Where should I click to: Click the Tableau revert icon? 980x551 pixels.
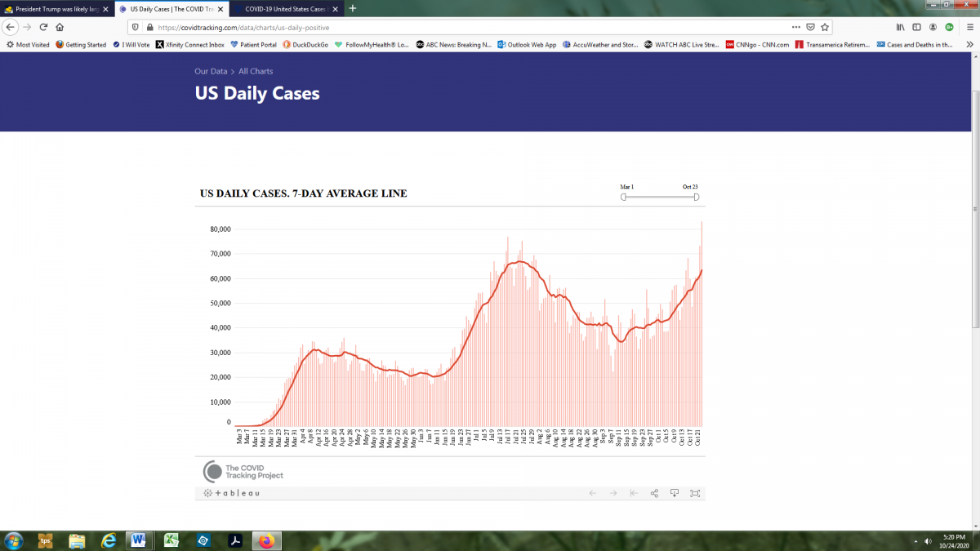tap(634, 493)
